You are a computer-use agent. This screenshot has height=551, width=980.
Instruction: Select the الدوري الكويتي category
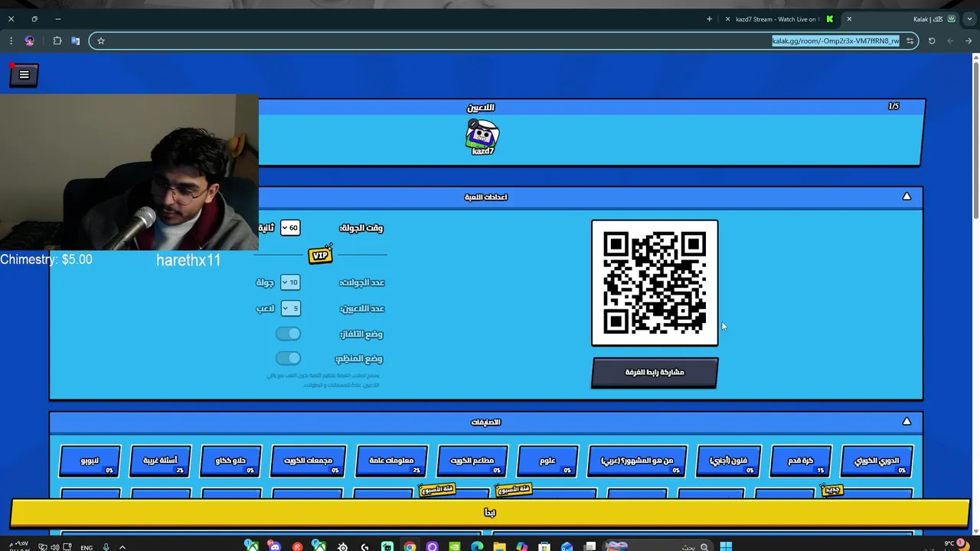[877, 461]
